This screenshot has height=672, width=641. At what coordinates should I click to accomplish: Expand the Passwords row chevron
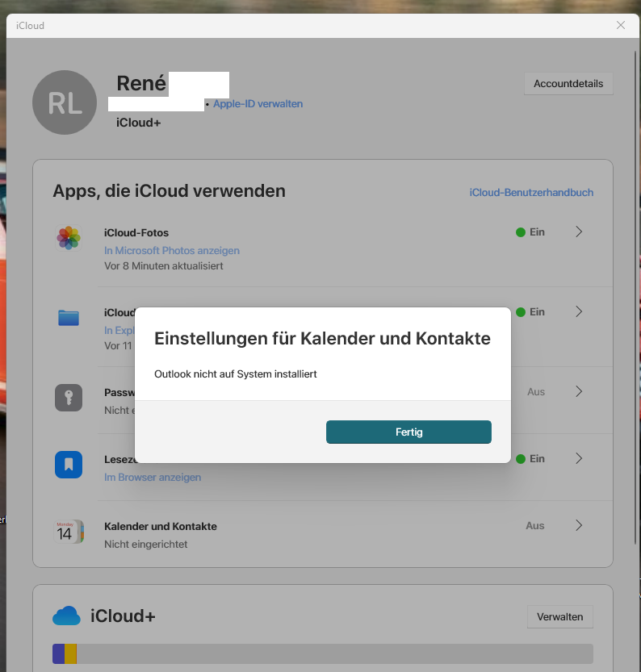pos(579,391)
